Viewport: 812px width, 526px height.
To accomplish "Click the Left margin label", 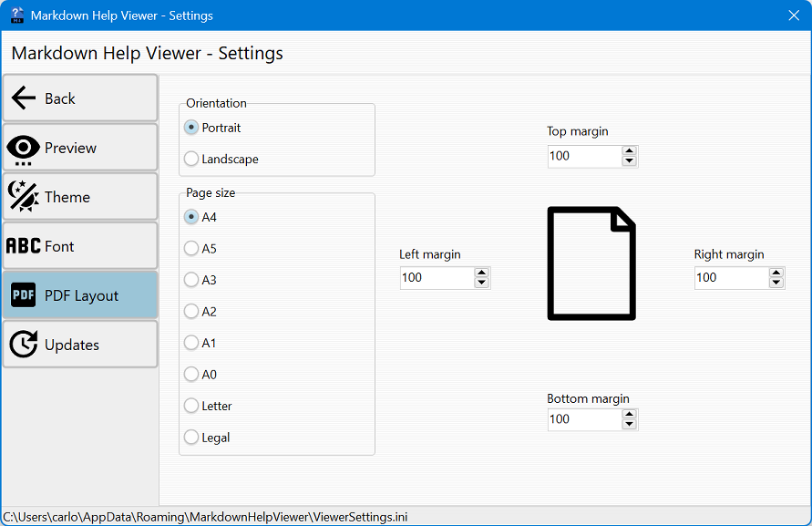I will click(430, 254).
